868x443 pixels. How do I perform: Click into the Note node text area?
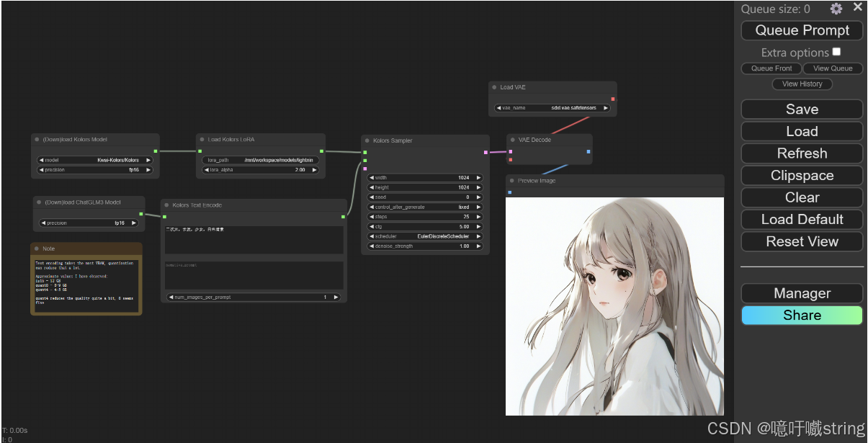(x=86, y=285)
